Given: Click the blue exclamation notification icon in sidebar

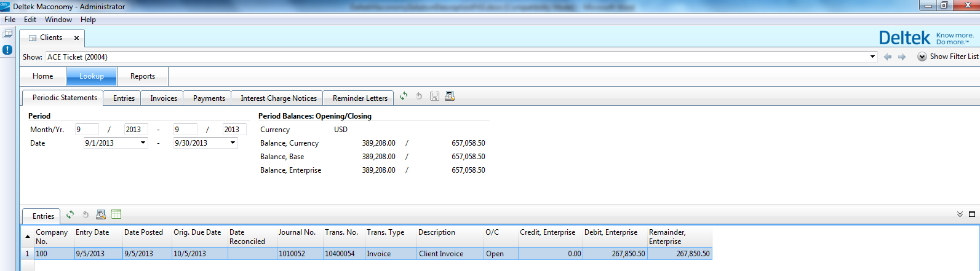Looking at the screenshot, I should point(7,50).
